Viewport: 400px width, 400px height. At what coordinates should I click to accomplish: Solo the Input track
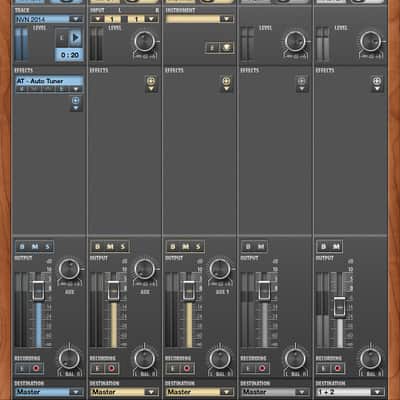[123, 247]
